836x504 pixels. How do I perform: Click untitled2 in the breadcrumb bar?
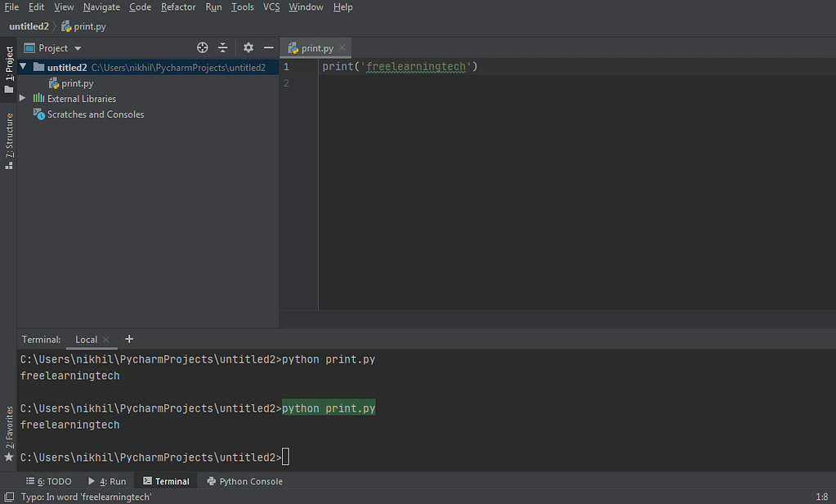pos(29,26)
